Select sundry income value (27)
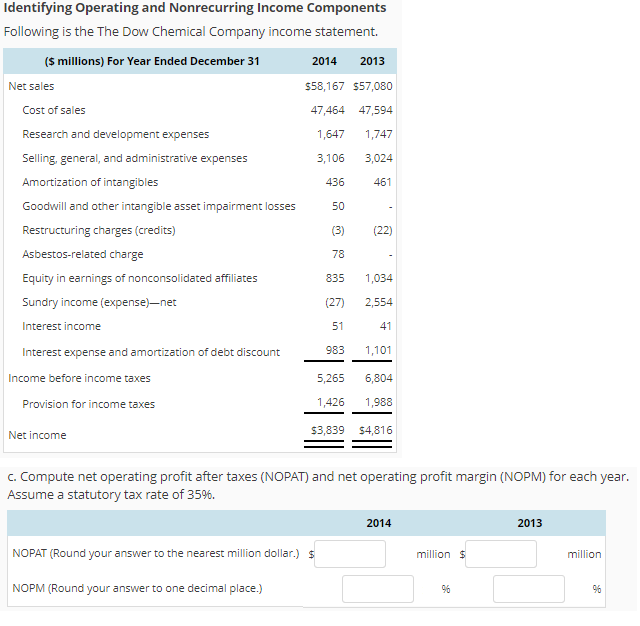The height and width of the screenshot is (626, 640). (335, 303)
